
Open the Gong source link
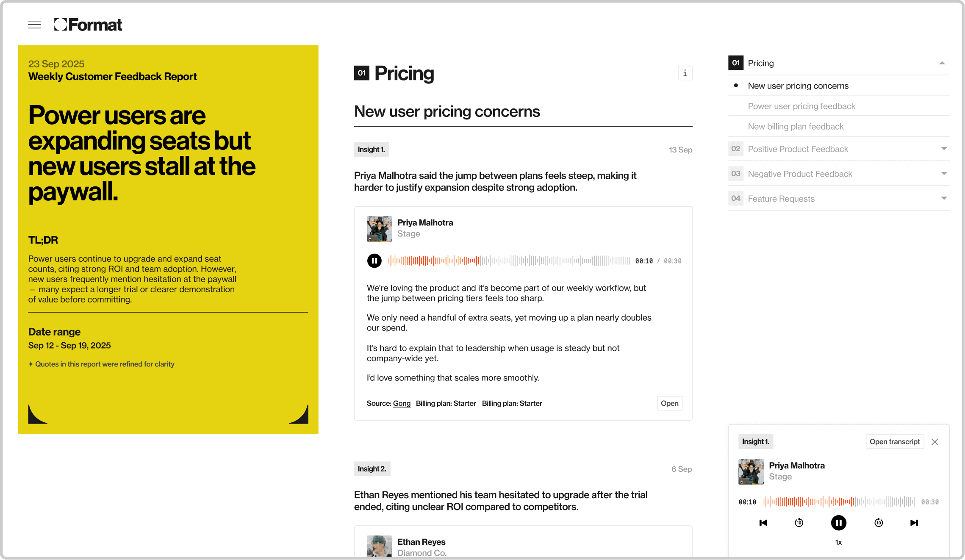402,403
